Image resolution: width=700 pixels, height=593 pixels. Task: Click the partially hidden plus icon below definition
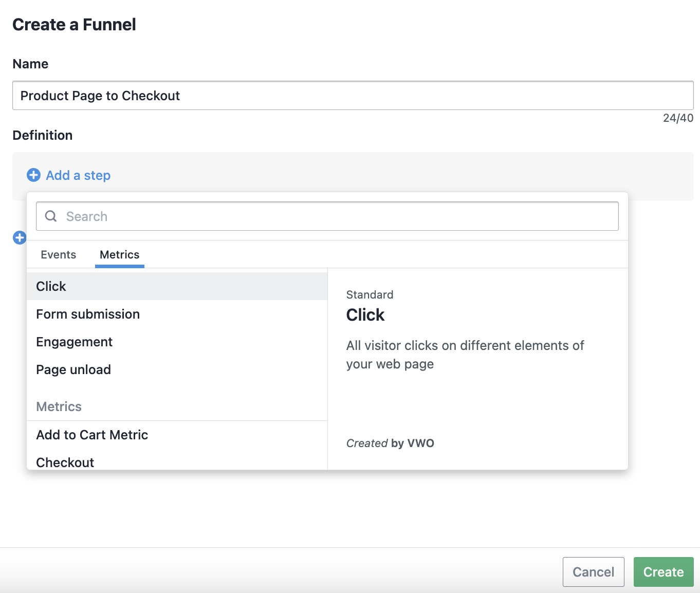(x=20, y=238)
